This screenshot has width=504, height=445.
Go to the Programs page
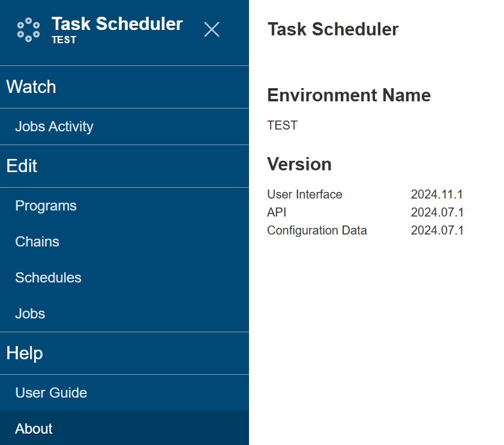(46, 206)
